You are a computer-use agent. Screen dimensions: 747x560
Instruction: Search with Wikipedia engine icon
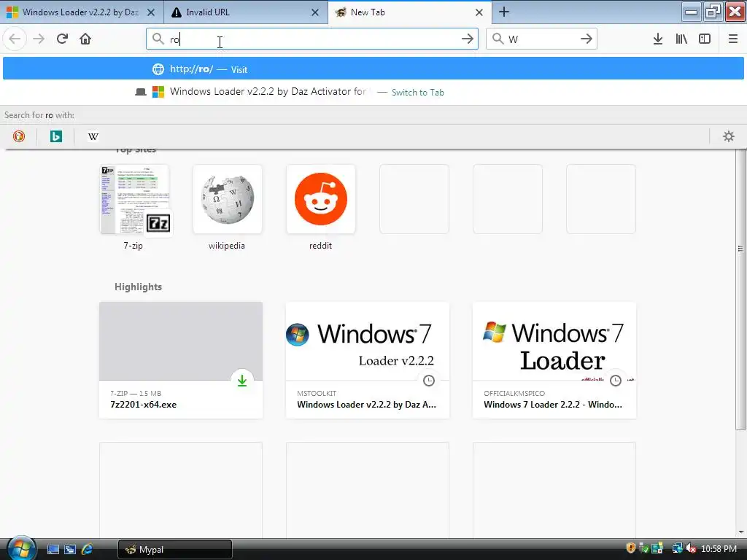point(93,136)
